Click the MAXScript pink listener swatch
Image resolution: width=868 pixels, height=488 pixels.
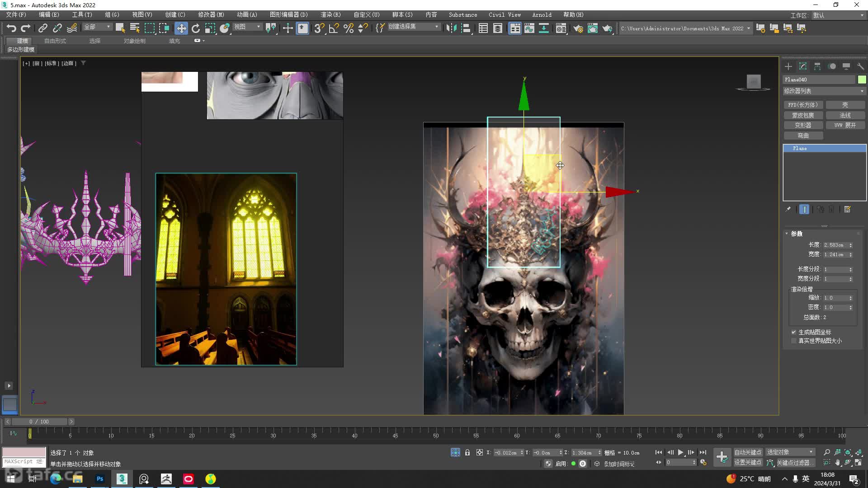pyautogui.click(x=24, y=452)
